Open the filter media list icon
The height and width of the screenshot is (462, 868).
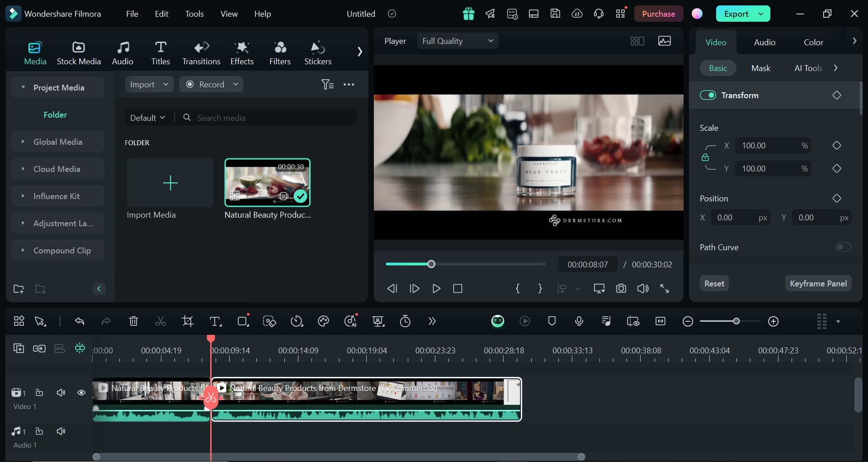pyautogui.click(x=328, y=85)
